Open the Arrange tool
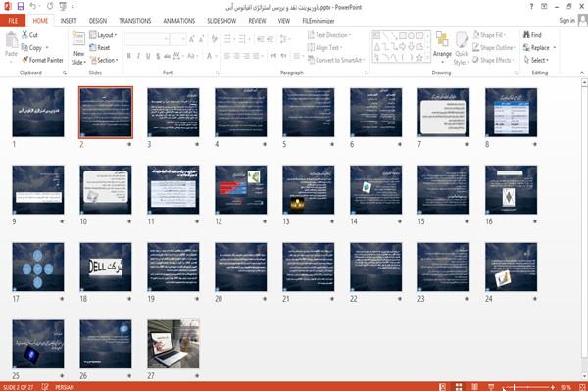The image size is (588, 391). [x=442, y=48]
